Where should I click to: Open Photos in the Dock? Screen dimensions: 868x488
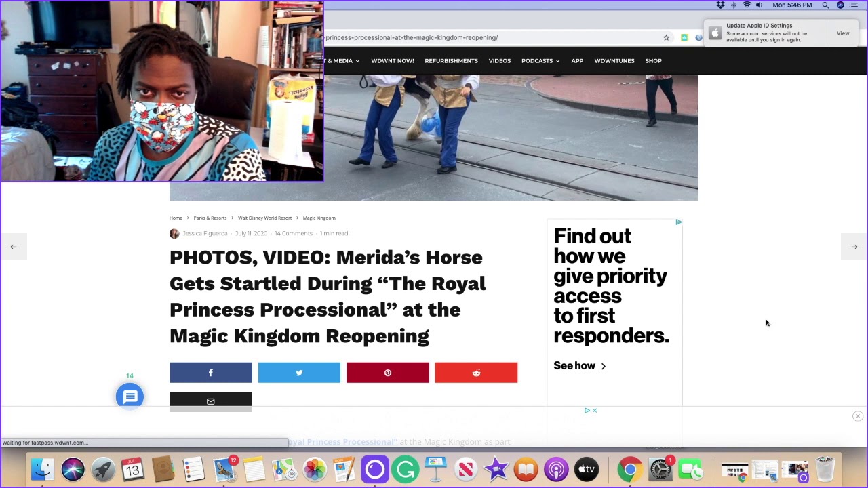[x=315, y=469]
